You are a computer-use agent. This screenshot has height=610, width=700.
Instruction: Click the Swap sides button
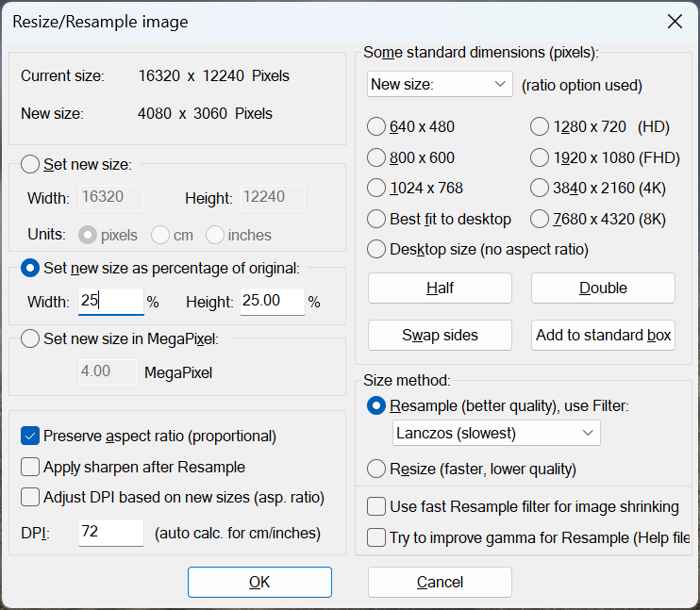point(440,336)
